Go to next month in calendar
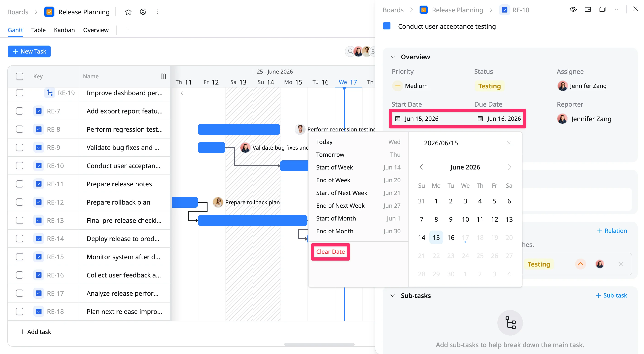Screen dimensions: 644x354 [509, 167]
